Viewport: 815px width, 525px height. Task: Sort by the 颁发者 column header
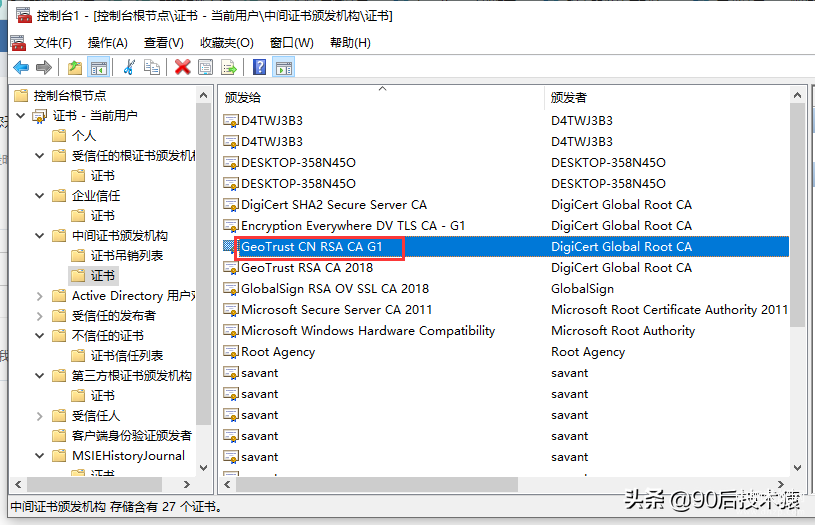pyautogui.click(x=667, y=97)
